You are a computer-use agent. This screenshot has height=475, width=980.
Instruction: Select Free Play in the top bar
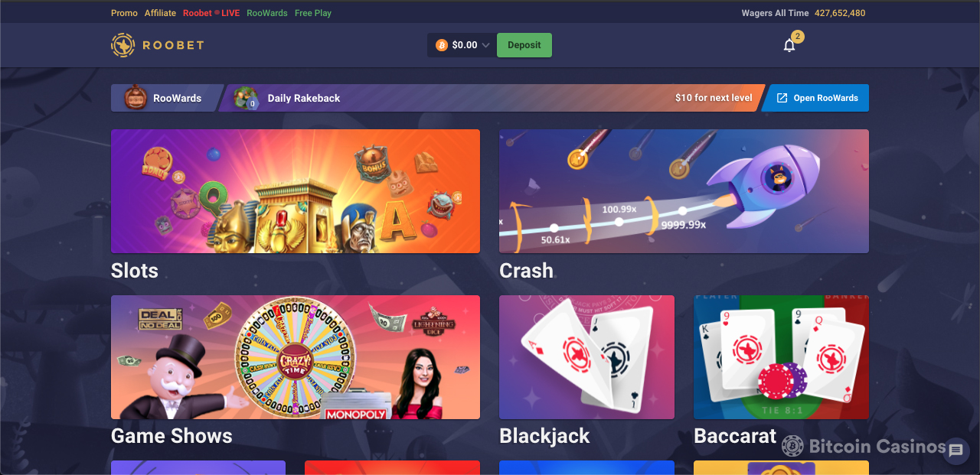tap(313, 13)
